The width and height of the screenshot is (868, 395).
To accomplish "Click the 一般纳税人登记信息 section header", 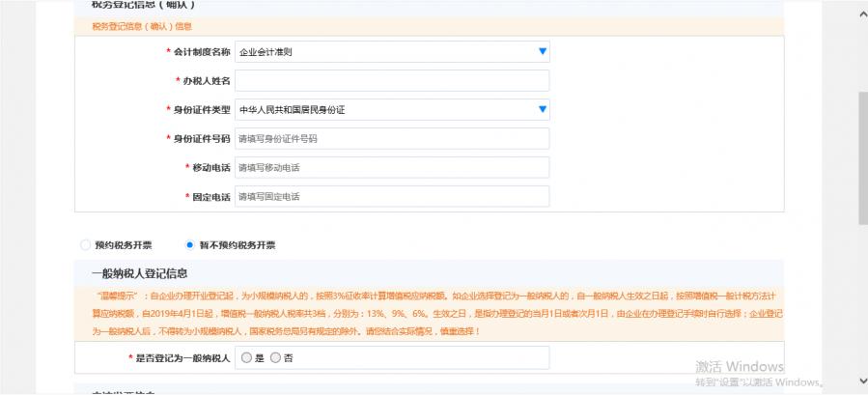I will [139, 273].
